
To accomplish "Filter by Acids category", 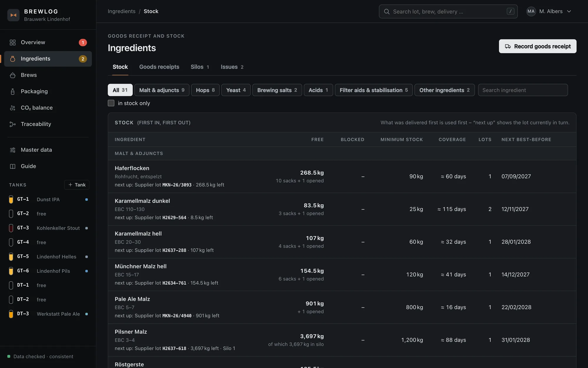I will pyautogui.click(x=318, y=90).
